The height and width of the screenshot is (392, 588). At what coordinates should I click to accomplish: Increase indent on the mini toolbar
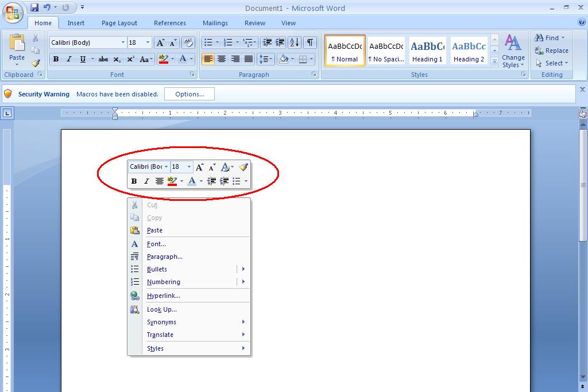tap(225, 181)
